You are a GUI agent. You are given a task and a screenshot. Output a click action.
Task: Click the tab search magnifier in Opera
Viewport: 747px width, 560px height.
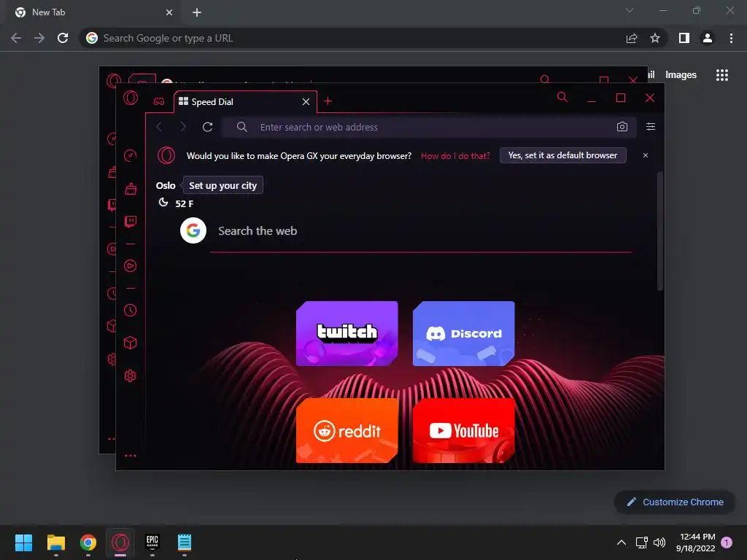[x=562, y=98]
